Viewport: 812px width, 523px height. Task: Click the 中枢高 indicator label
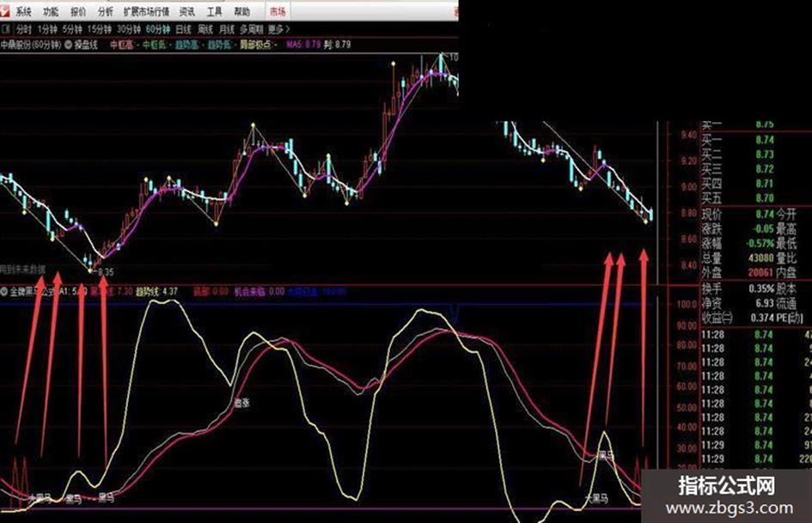(121, 45)
